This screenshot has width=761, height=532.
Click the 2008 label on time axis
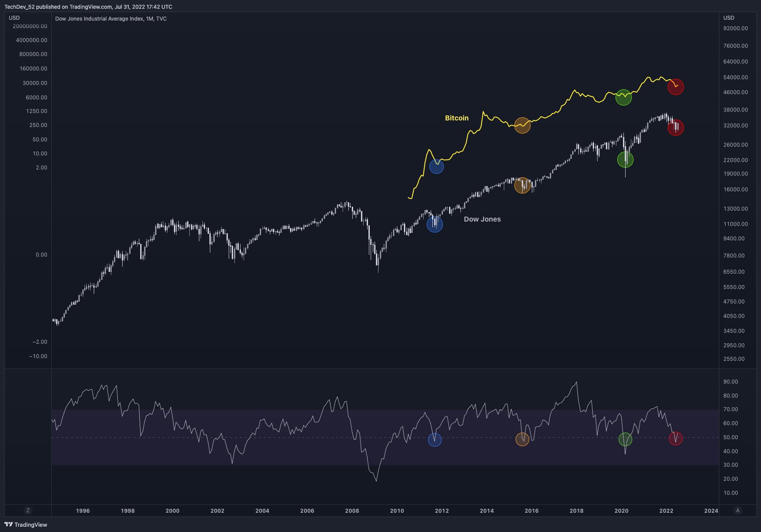tap(352, 511)
